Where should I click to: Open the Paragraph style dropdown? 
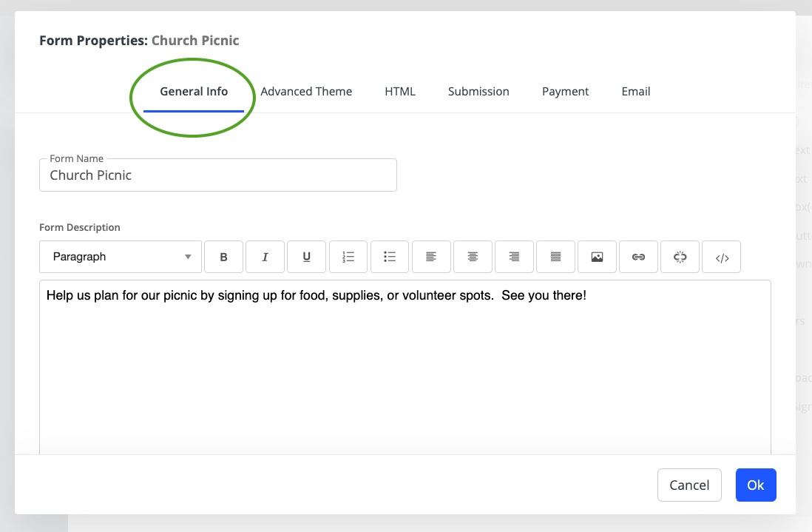[x=121, y=257]
